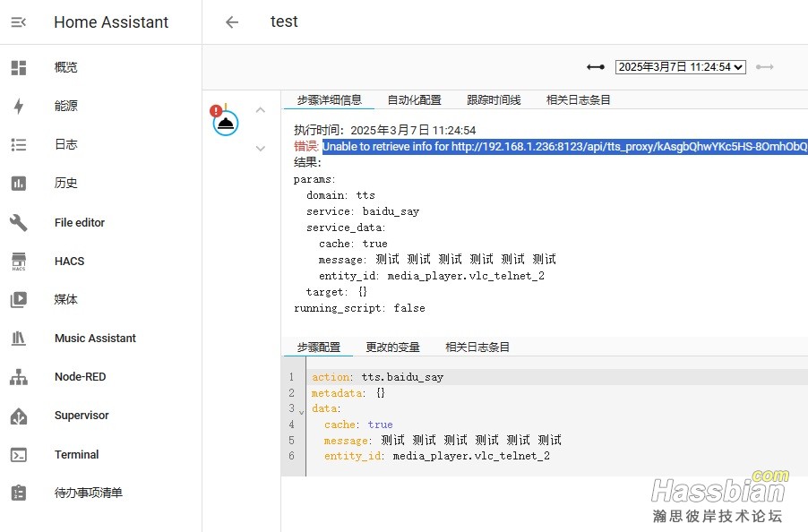Screen dimensions: 808x532
Task: Click the HACS store icon
Action: click(x=19, y=262)
